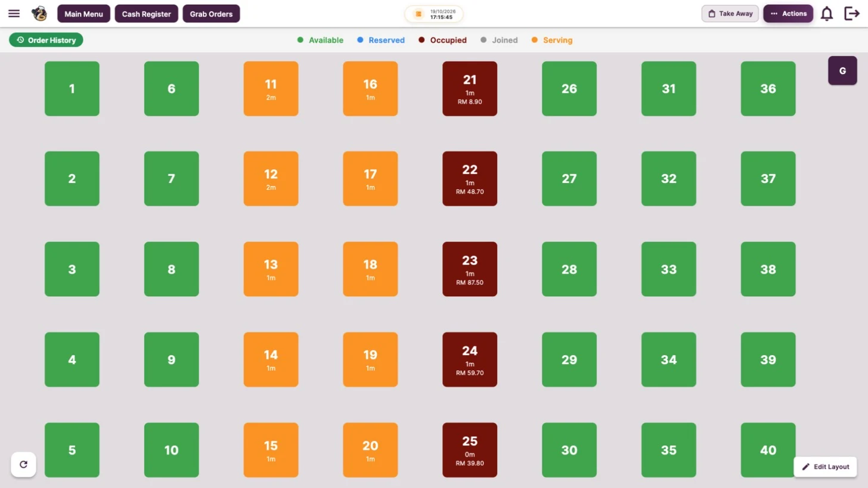Screen dimensions: 868x488
Task: Select available table 26
Action: tap(569, 89)
